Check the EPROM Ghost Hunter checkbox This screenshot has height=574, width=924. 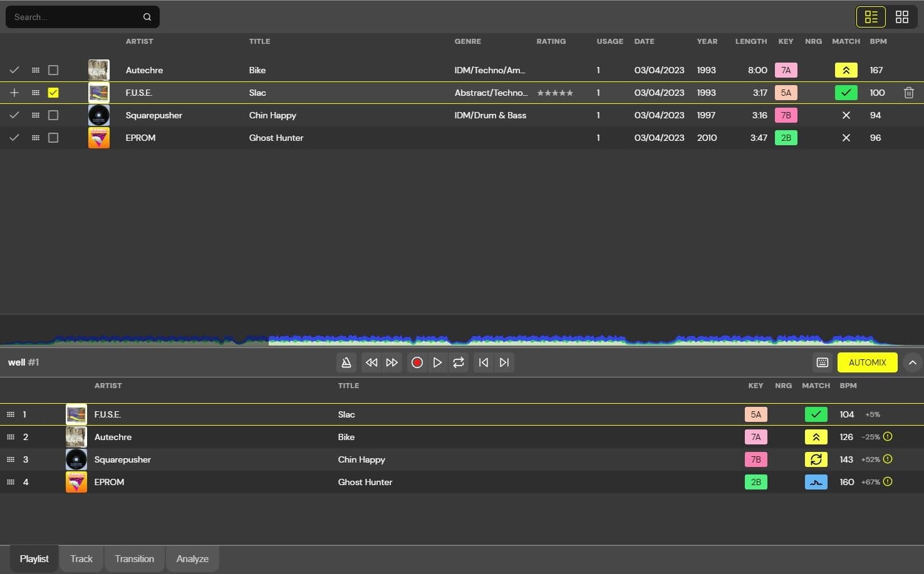pos(53,138)
